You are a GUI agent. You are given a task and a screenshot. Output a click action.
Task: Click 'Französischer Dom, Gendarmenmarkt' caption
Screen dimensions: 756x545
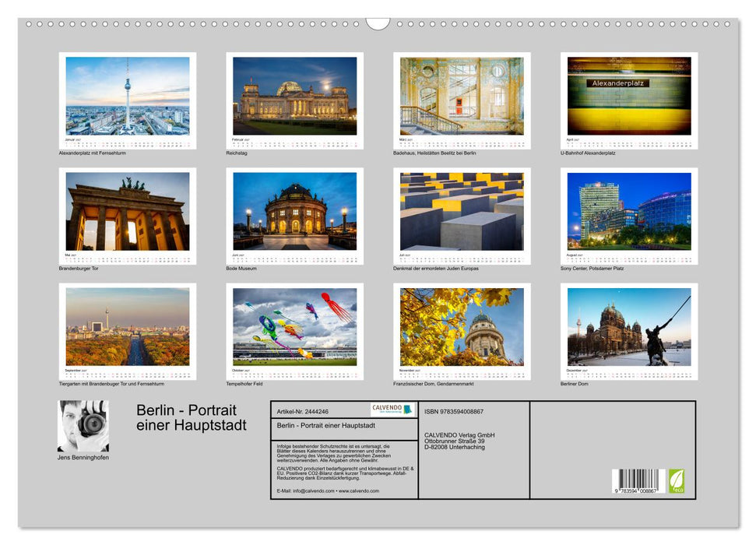[434, 384]
